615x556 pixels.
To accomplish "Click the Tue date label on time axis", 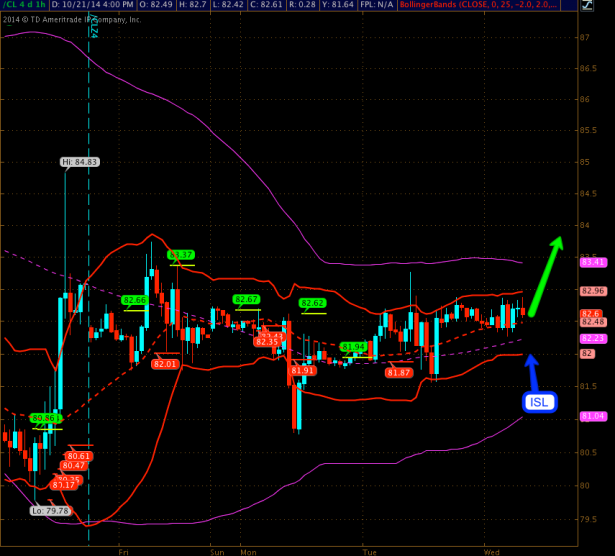I will click(x=370, y=550).
